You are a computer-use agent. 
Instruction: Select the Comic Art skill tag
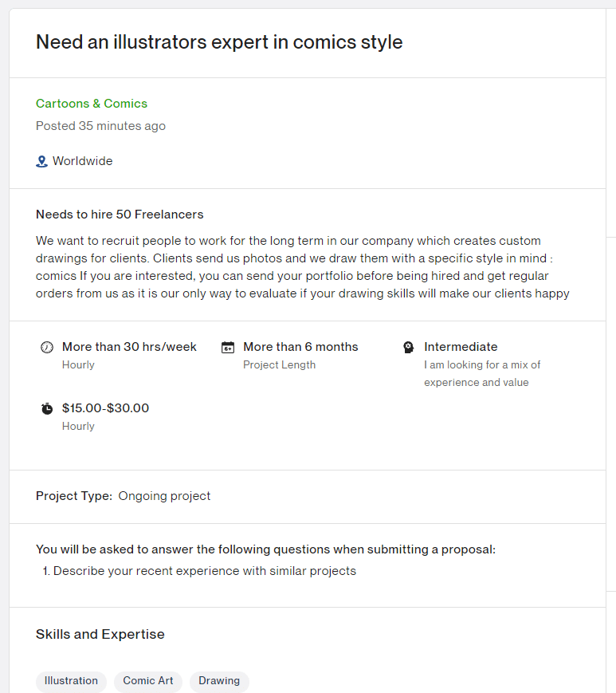click(147, 681)
